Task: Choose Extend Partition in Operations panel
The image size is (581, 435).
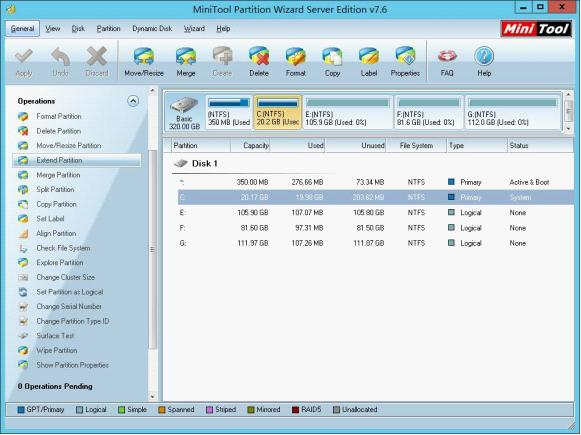Action: [x=77, y=160]
